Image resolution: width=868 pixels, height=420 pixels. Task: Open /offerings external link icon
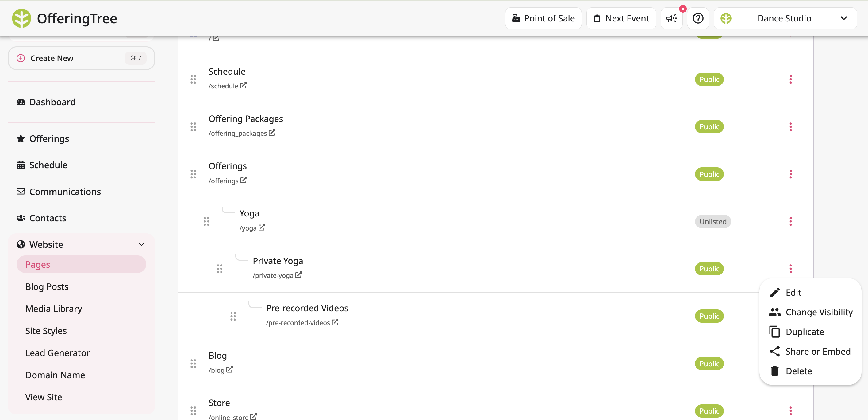(x=244, y=180)
